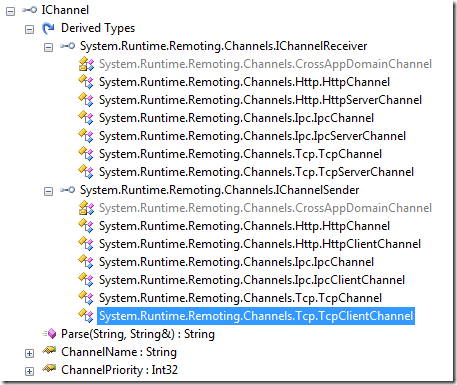Select the Derived Types label
Screen dimensions: 457x385
(98, 28)
